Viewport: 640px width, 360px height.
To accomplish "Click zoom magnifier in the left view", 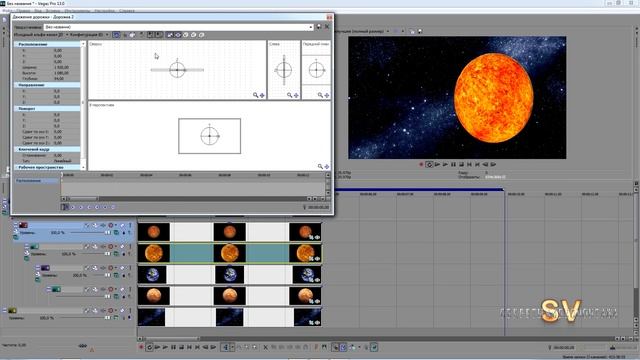I will [x=289, y=95].
